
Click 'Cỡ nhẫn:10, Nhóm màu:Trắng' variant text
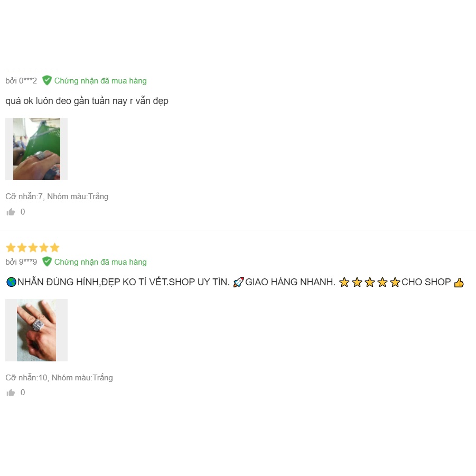pos(59,377)
